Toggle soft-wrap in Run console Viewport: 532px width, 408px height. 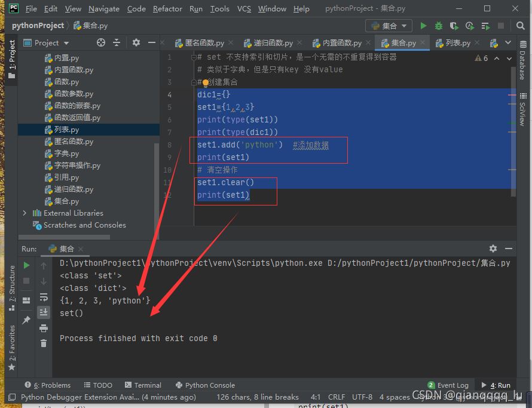(44, 297)
